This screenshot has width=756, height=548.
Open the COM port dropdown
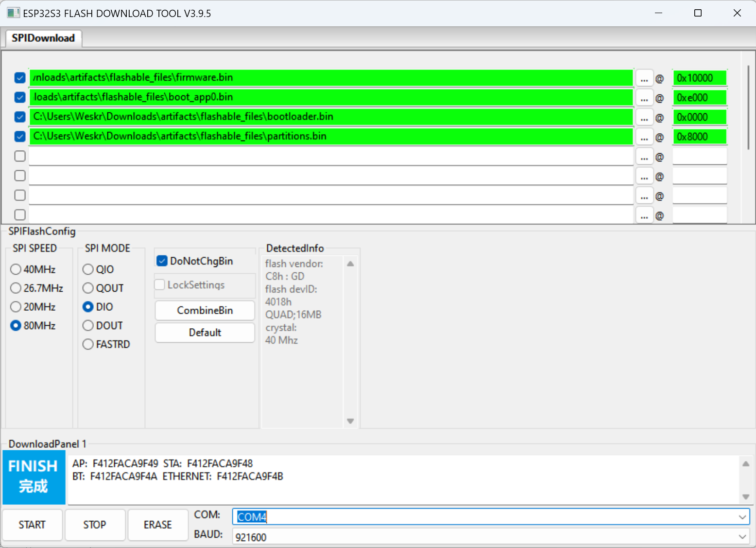742,517
